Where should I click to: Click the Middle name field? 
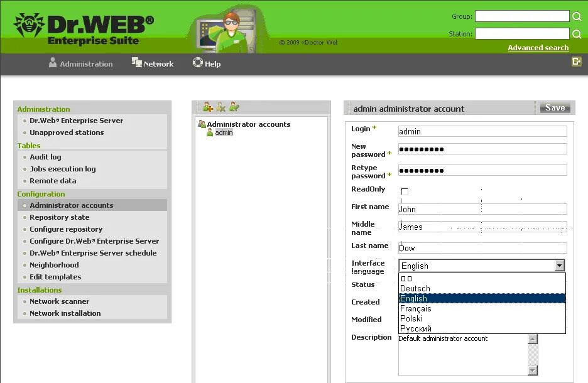(x=482, y=227)
